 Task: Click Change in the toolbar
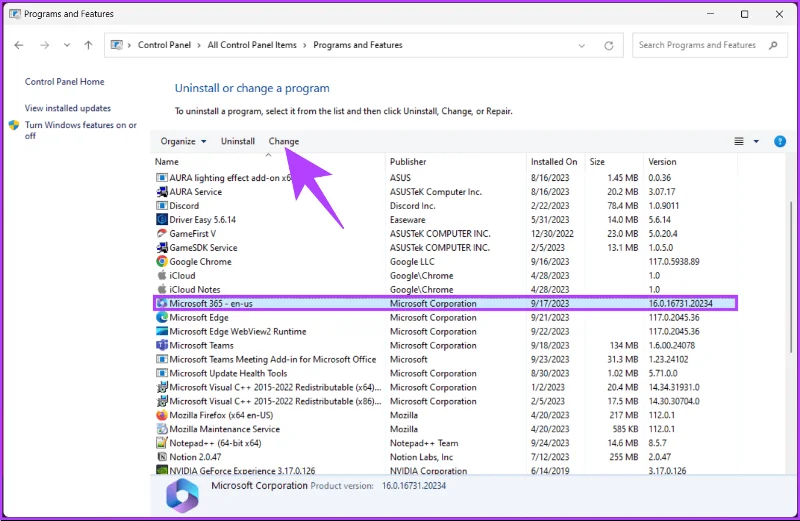(x=284, y=141)
